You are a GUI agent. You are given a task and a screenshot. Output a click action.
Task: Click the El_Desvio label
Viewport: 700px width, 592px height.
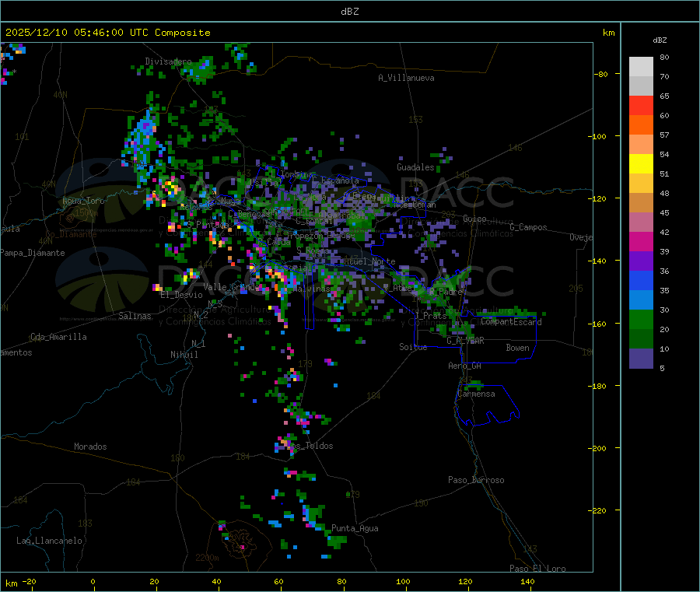click(181, 295)
